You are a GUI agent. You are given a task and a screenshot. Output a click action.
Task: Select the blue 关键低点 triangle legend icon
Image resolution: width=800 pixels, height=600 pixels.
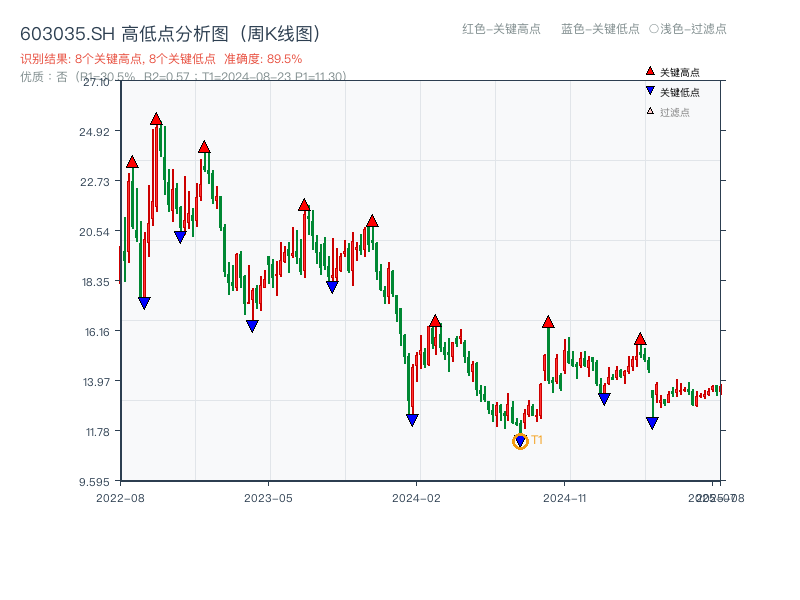650,90
